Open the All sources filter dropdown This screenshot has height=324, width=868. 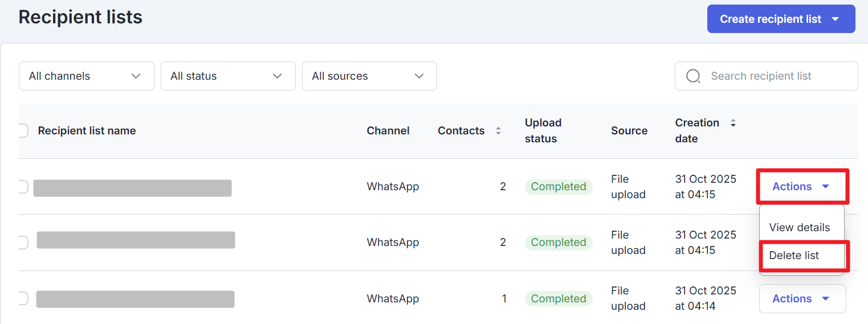[369, 76]
